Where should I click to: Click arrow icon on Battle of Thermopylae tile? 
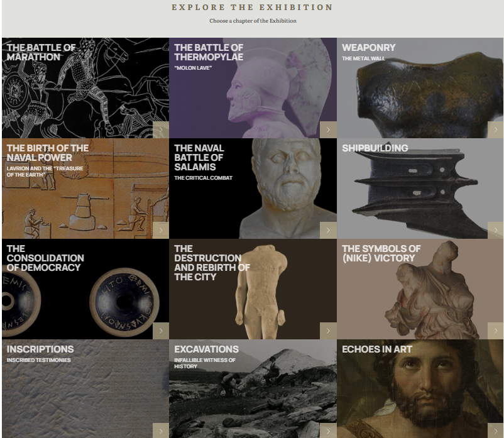click(328, 130)
